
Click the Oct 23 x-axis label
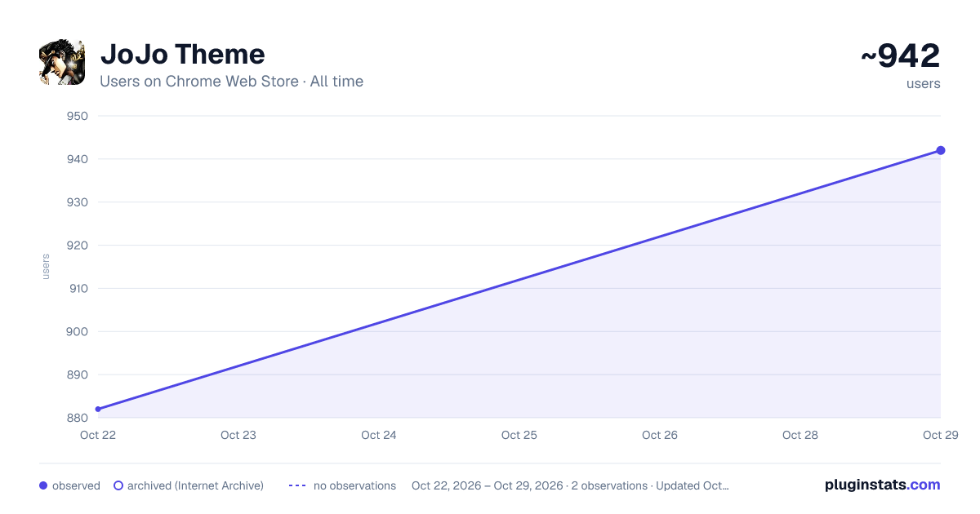point(238,435)
